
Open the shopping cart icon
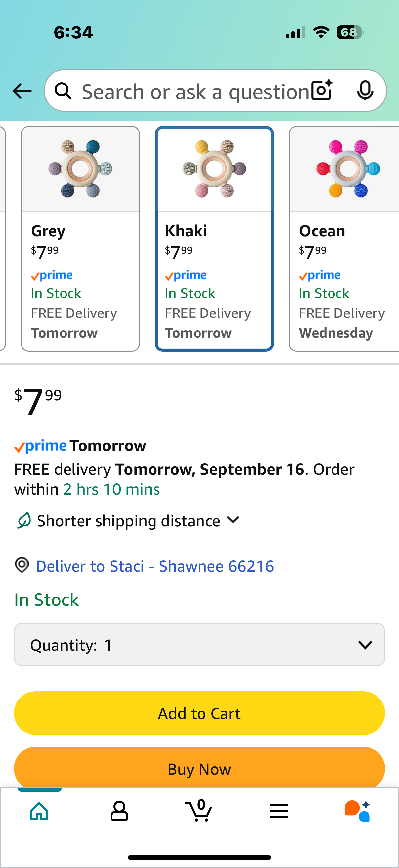[x=199, y=810]
